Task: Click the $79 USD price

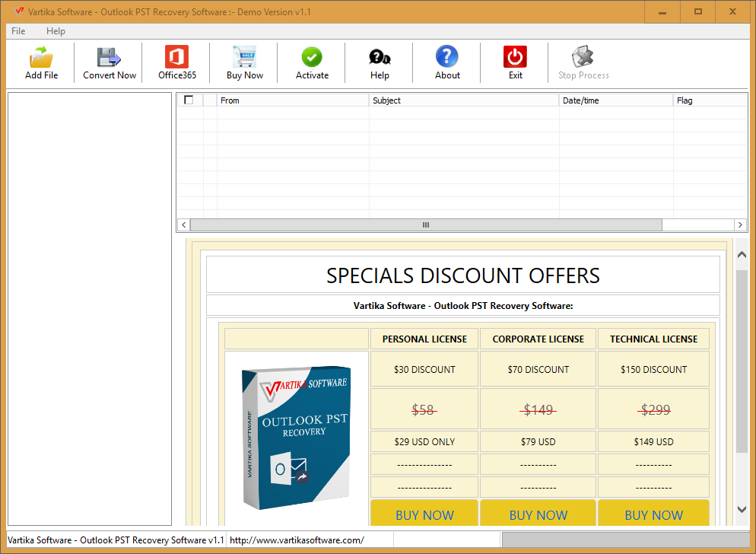Action: tap(538, 441)
